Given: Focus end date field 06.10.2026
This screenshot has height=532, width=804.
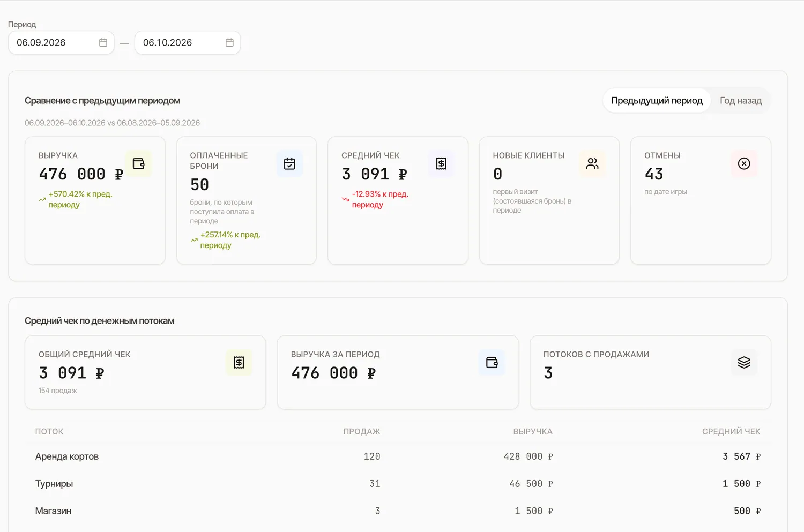Looking at the screenshot, I should 188,43.
